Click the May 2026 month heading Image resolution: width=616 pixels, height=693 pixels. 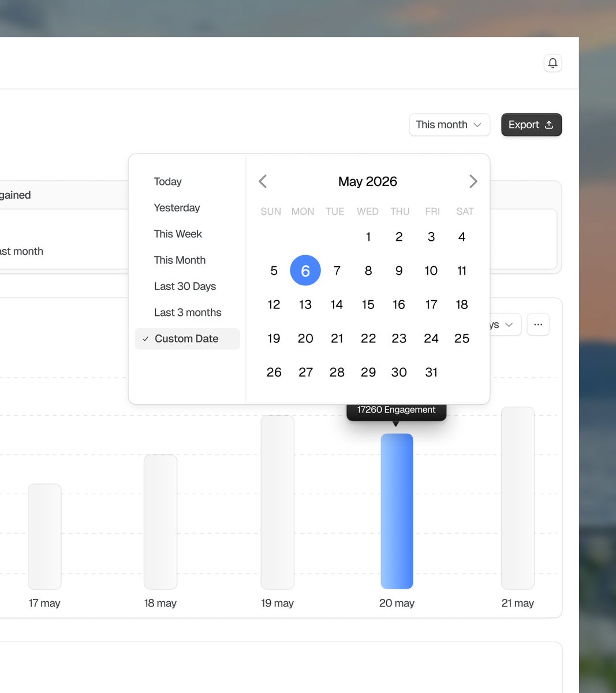tap(368, 181)
